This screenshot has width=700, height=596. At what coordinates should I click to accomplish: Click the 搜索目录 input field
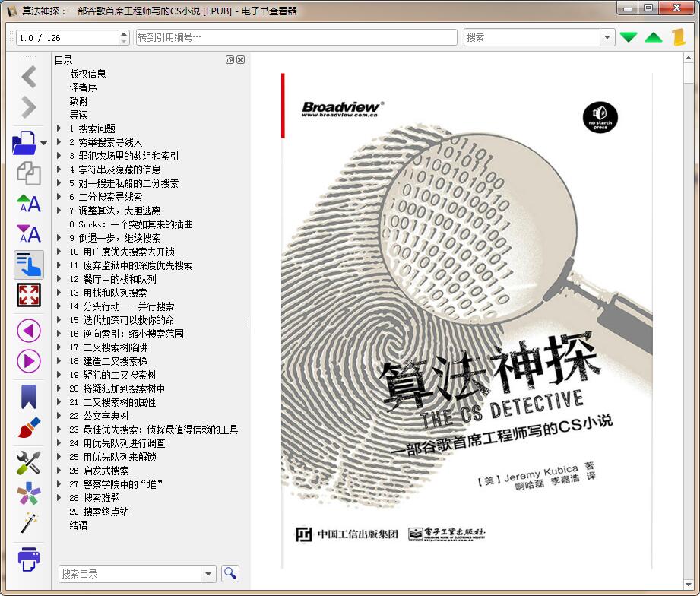click(x=129, y=574)
